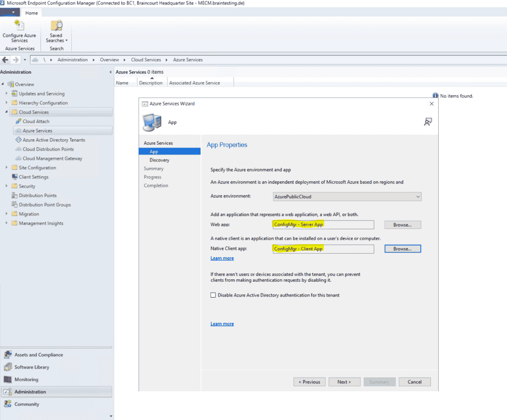Expand the Site Configuration tree node
Screen dimensions: 507x420
click(x=6, y=167)
